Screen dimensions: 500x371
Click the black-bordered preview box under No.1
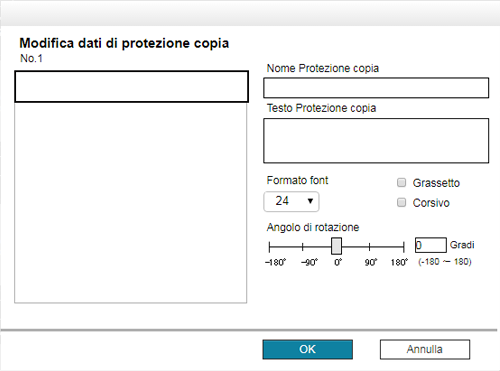[x=132, y=86]
